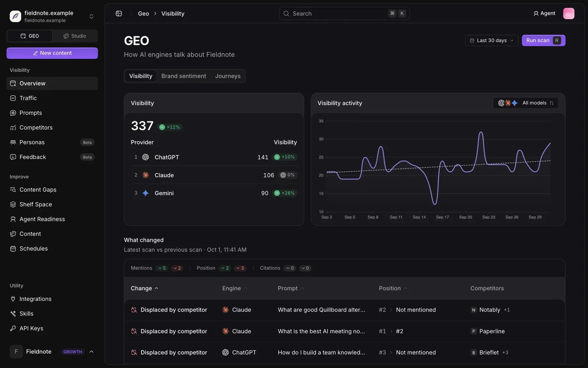This screenshot has height=368, width=588.
Task: Click the fieldnote.example logo icon
Action: coord(15,16)
